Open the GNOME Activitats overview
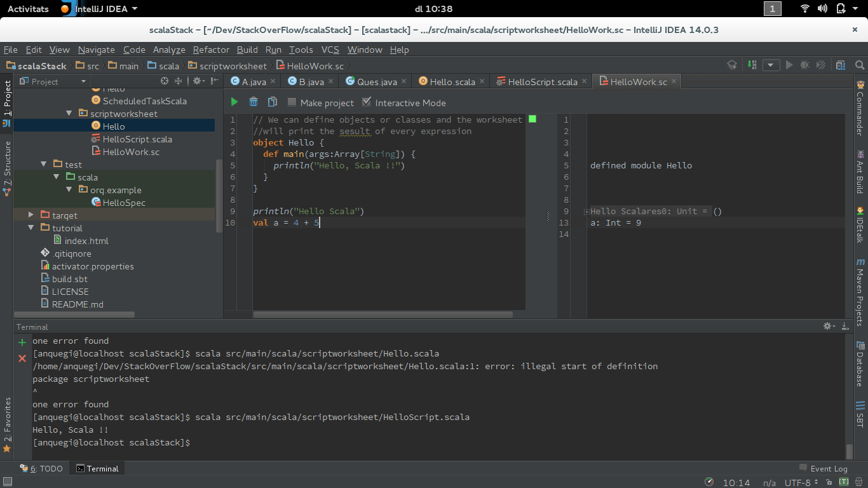 28,8
